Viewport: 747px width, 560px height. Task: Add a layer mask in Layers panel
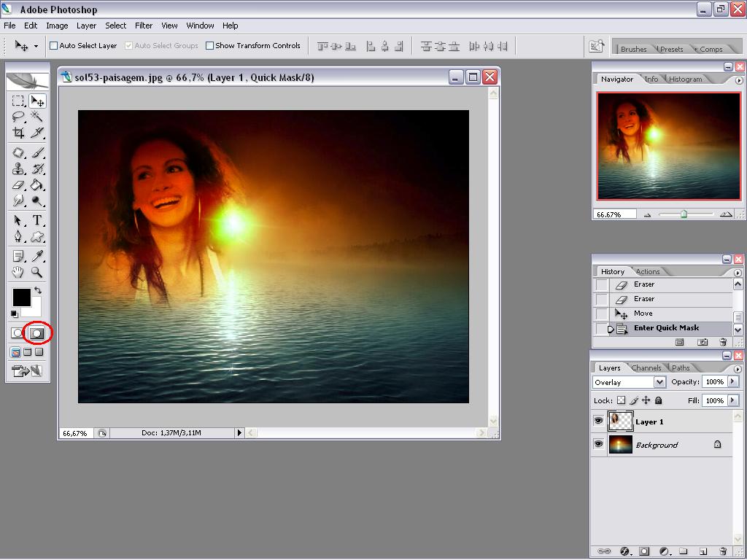tap(644, 551)
